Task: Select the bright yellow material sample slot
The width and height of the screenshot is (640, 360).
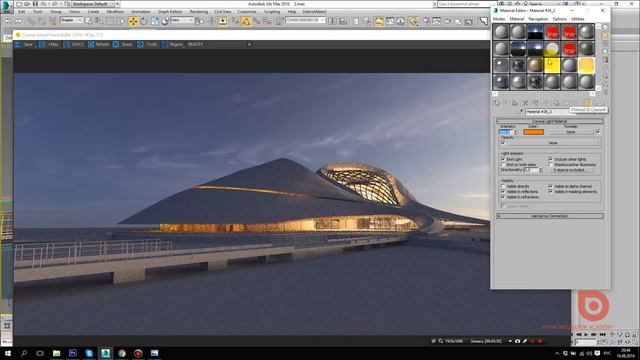Action: [552, 65]
